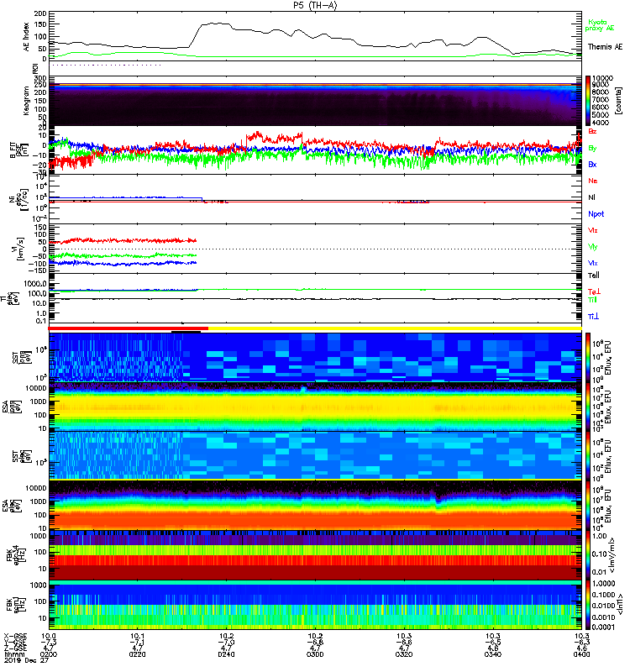Click the 'X-GSE' row label
The height and width of the screenshot is (672, 630).
click(x=15, y=636)
